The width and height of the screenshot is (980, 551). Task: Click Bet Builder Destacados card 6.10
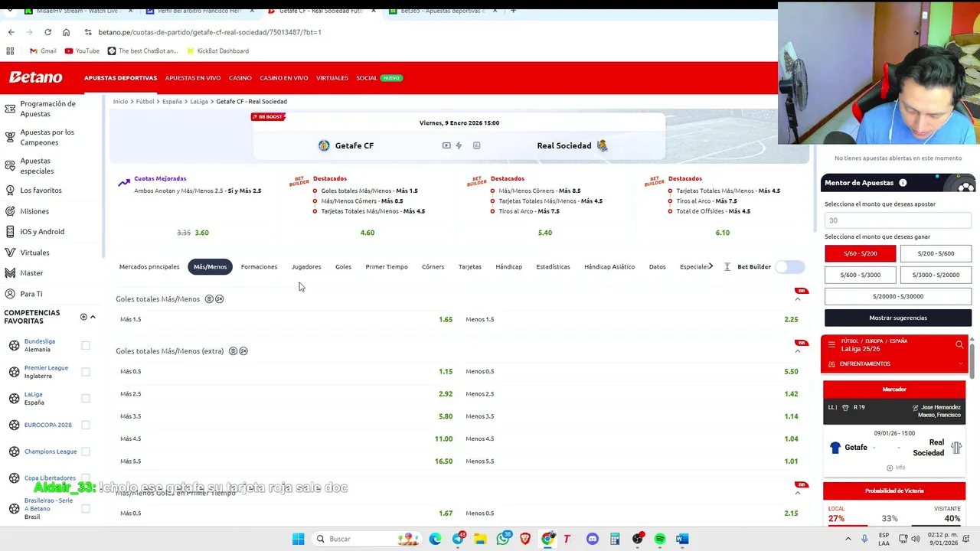pos(723,233)
